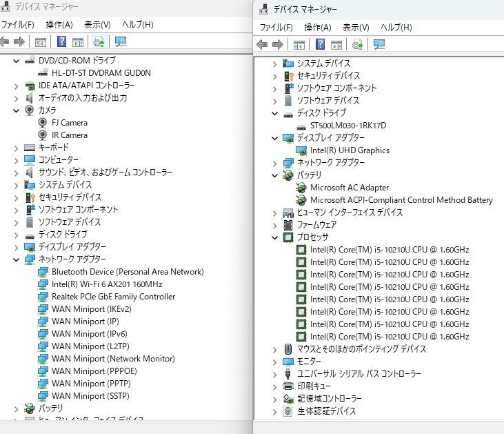Select ユニバーサル シリアル バス コントローラー node
This screenshot has width=504, height=434.
[x=359, y=374]
